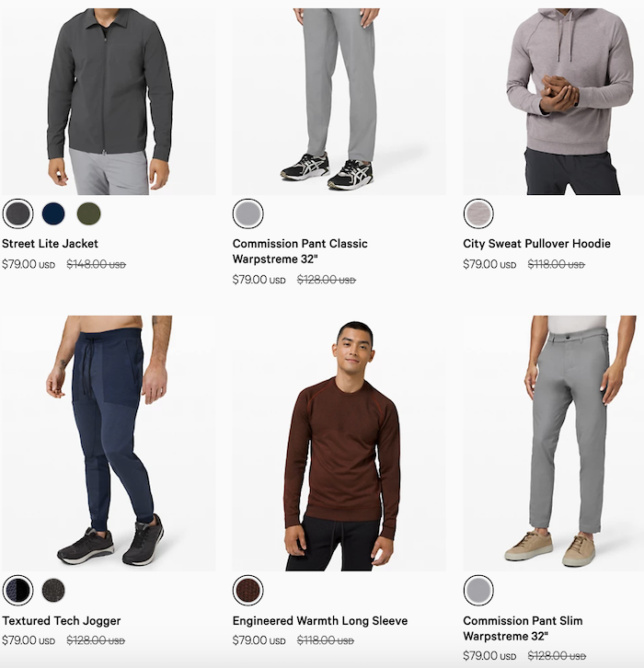Open the Street Lite Jacket product link
This screenshot has width=644, height=668.
click(50, 244)
